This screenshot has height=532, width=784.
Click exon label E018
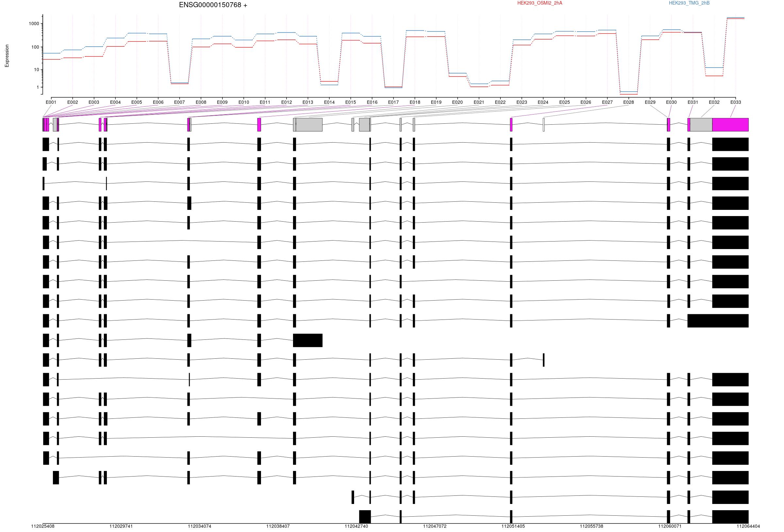(415, 102)
